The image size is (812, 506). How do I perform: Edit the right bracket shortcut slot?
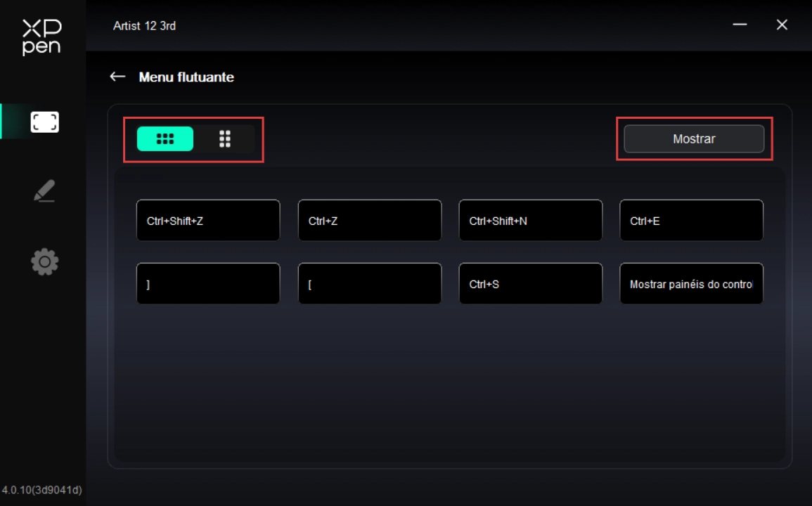tap(208, 284)
